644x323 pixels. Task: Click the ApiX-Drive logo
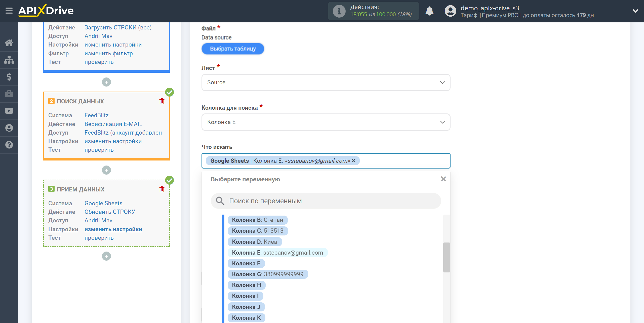[x=46, y=11]
